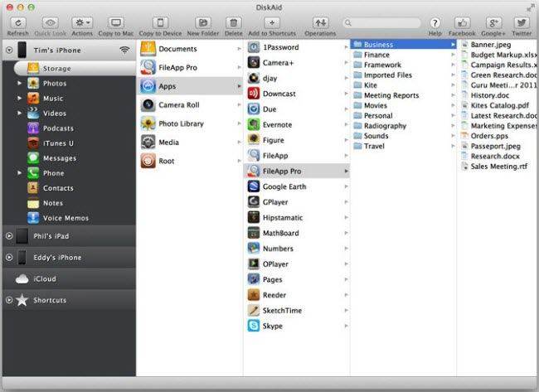The height and width of the screenshot is (392, 539).
Task: Select the file Passeport.jpeg
Action: click(498, 146)
